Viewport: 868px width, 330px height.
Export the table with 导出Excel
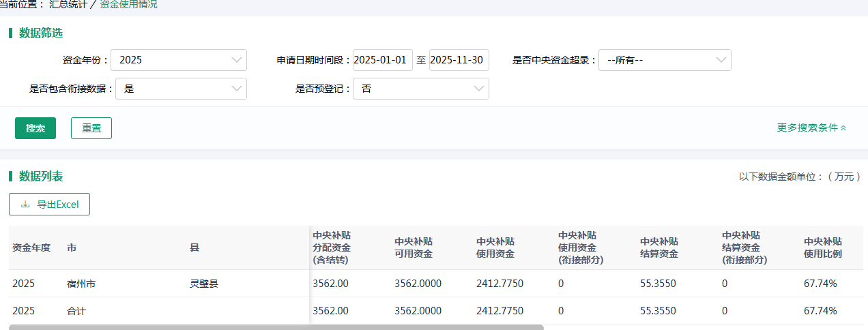pos(49,205)
